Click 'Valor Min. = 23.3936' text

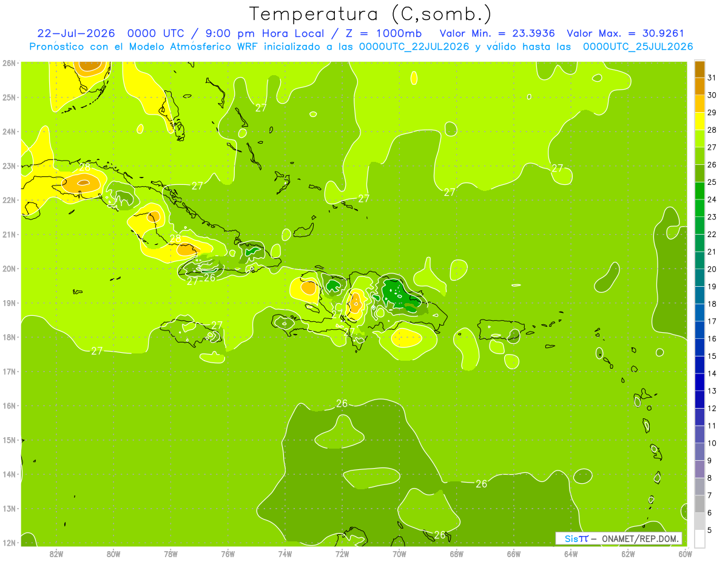(497, 33)
